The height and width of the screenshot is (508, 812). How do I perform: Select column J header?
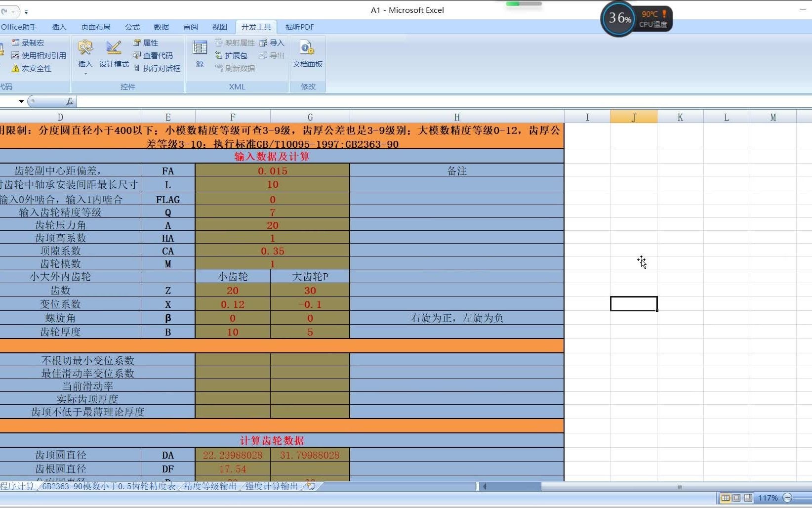634,117
